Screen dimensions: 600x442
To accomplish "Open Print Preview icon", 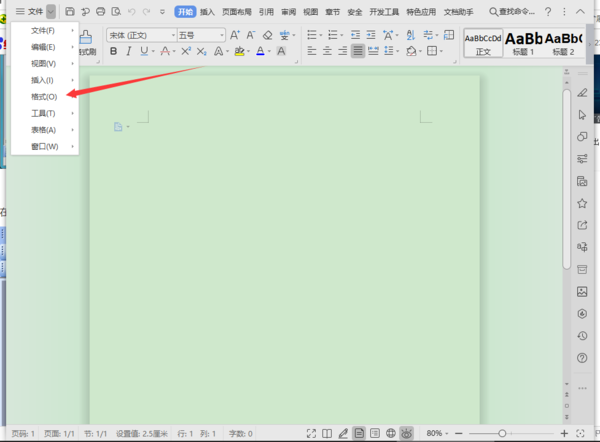I will (x=116, y=11).
